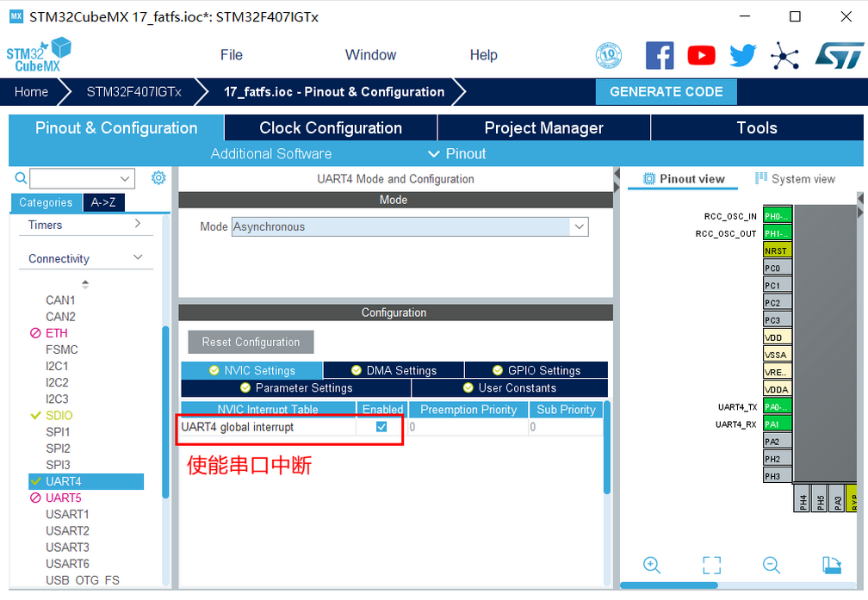Open the Pinout dropdown menu
Screen dimensions: 868x600
(x=457, y=154)
